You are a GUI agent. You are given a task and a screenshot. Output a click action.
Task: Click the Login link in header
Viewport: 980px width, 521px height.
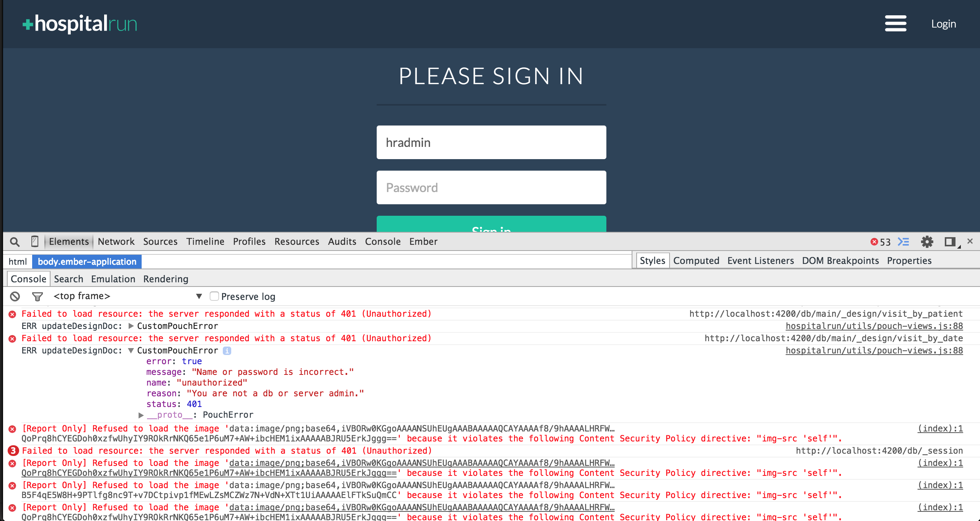click(944, 24)
